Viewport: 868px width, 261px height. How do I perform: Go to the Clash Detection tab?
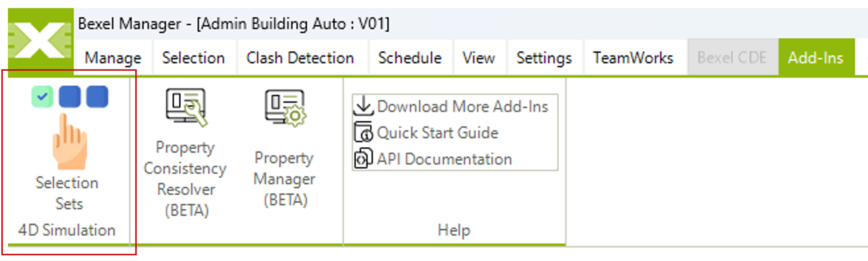click(300, 58)
